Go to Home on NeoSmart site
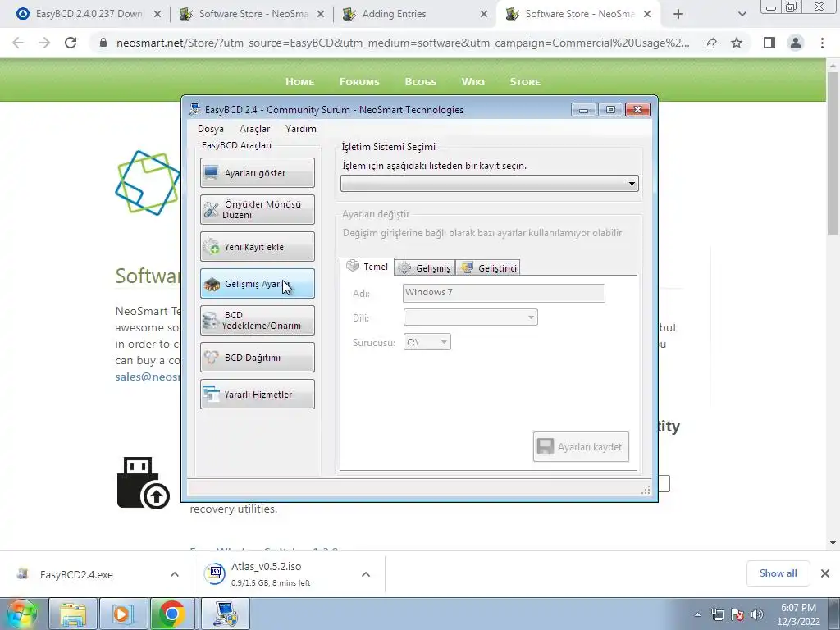 300,82
